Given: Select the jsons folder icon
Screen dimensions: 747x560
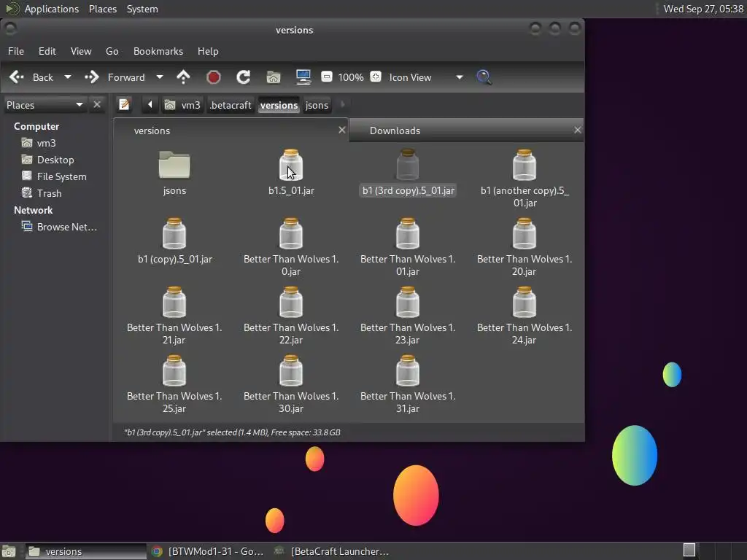Looking at the screenshot, I should tap(174, 165).
